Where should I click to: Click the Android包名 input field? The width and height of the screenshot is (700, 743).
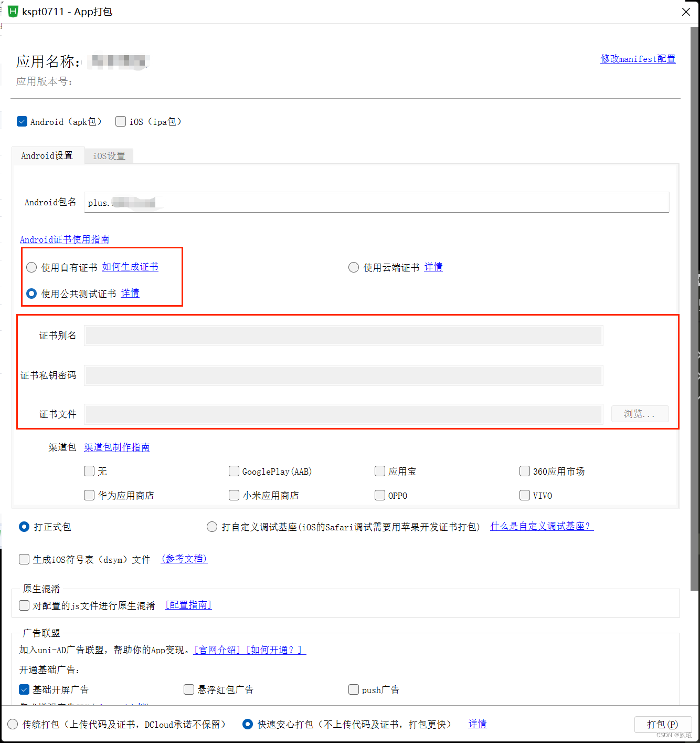[376, 202]
